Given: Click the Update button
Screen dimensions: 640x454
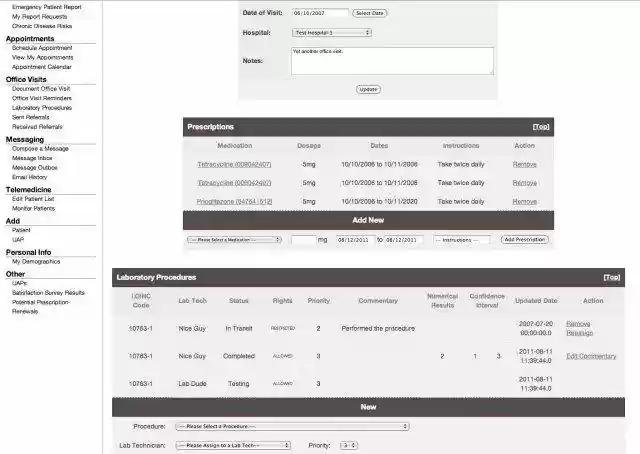Looking at the screenshot, I should tap(368, 89).
